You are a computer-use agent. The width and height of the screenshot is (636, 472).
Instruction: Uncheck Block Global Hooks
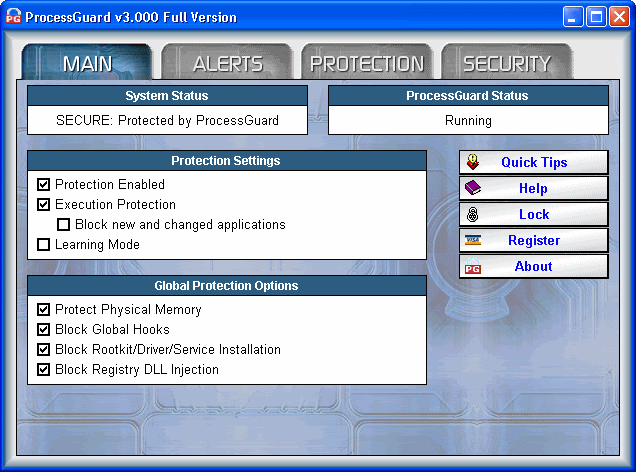click(x=43, y=329)
